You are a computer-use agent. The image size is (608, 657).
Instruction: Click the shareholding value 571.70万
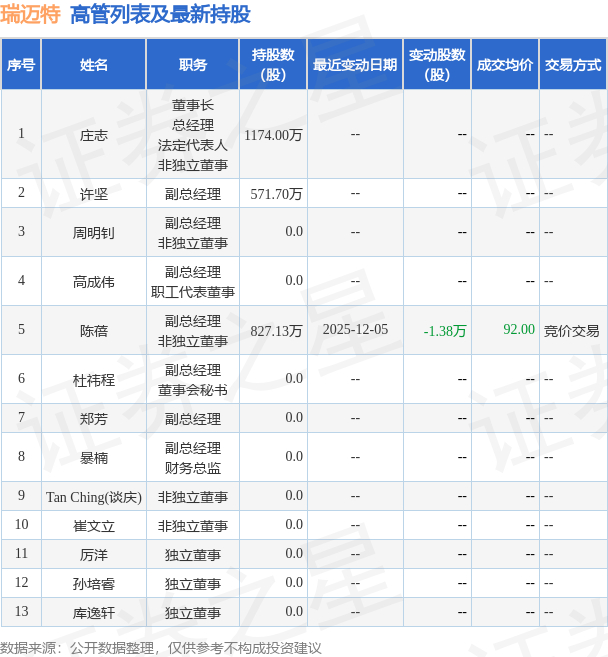click(x=276, y=194)
